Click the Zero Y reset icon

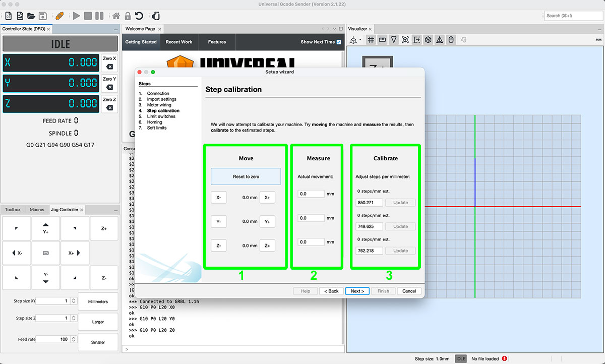point(109,87)
